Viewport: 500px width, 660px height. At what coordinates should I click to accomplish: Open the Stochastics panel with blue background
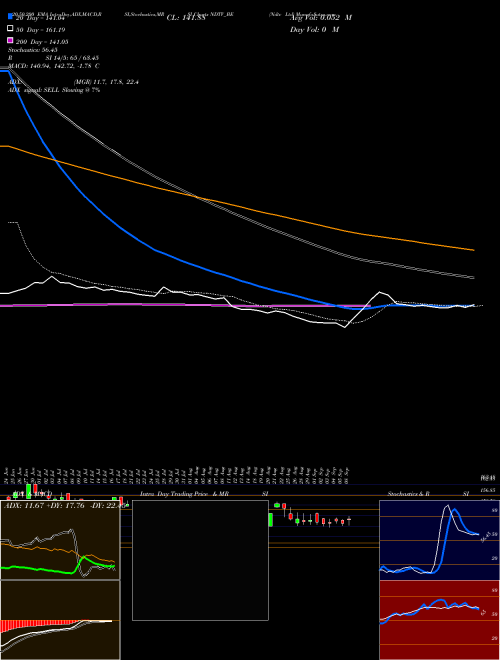coord(439,540)
